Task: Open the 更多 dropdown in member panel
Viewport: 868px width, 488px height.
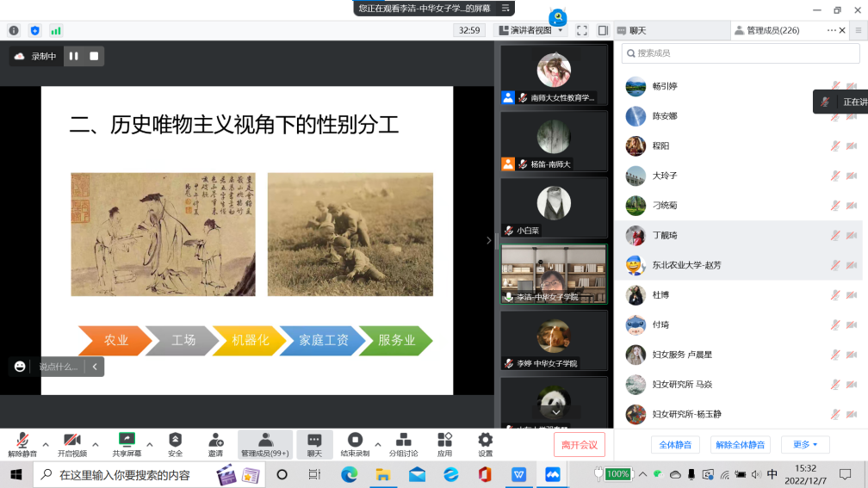Action: 805,445
